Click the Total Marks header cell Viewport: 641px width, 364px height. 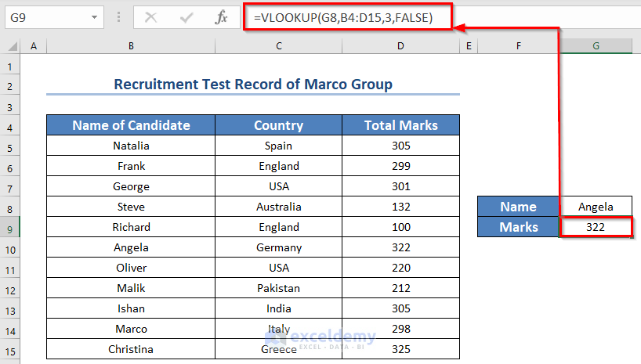click(400, 125)
